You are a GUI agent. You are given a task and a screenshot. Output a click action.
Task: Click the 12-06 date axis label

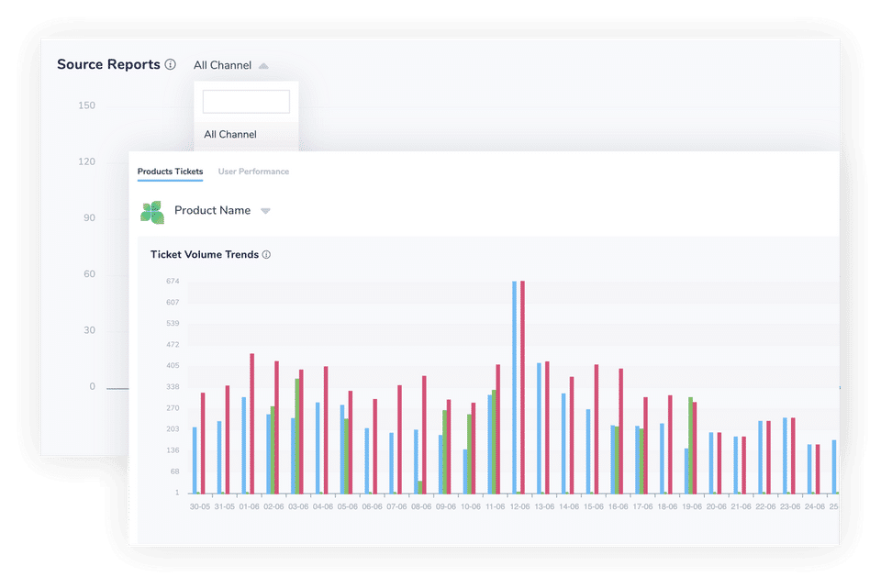point(519,506)
